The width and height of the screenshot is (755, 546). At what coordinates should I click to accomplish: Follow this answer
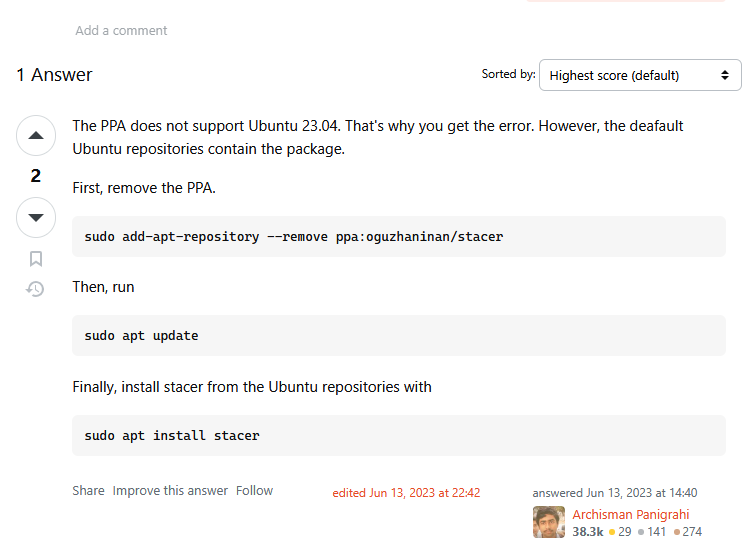(x=254, y=490)
